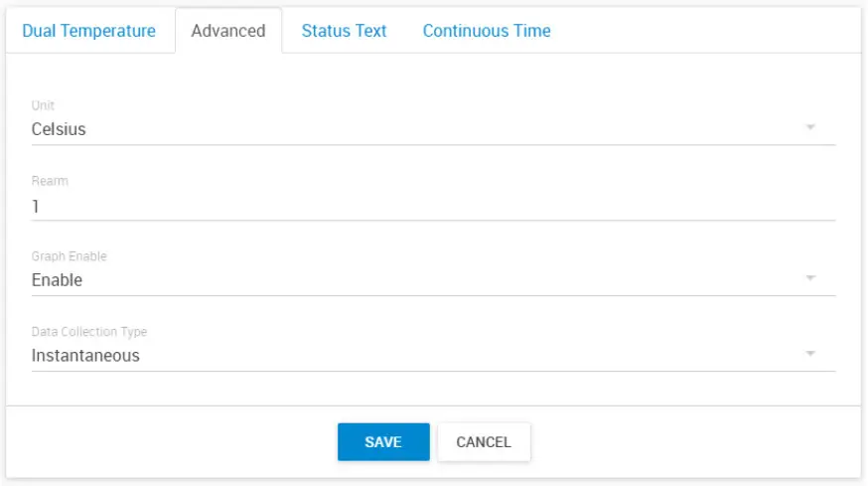Select the Advanced tab

pos(228,31)
